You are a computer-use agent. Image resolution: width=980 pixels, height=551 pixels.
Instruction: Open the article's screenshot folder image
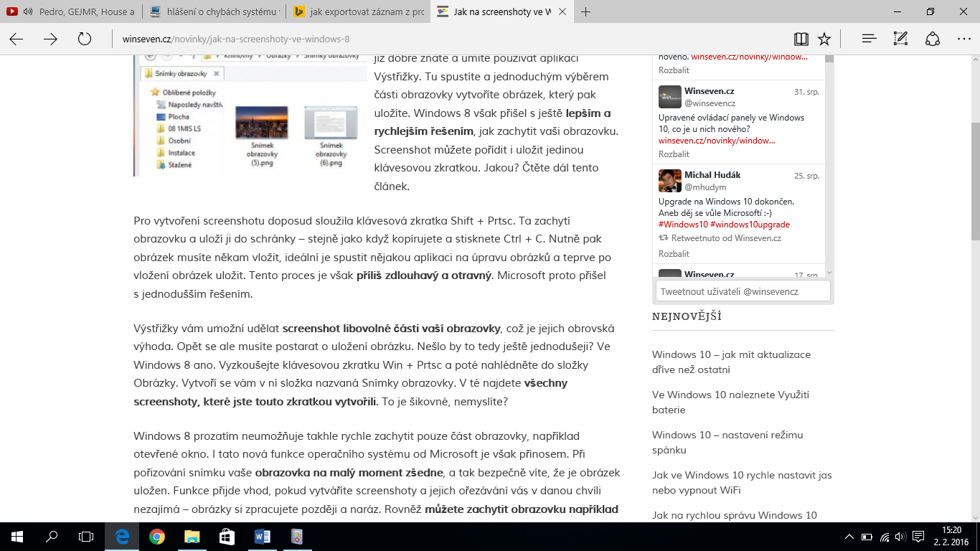point(250,116)
